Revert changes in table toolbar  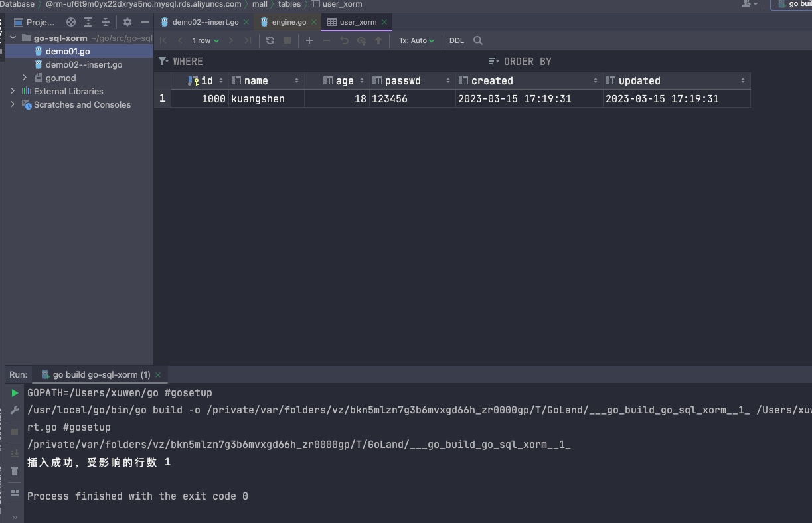(x=344, y=40)
